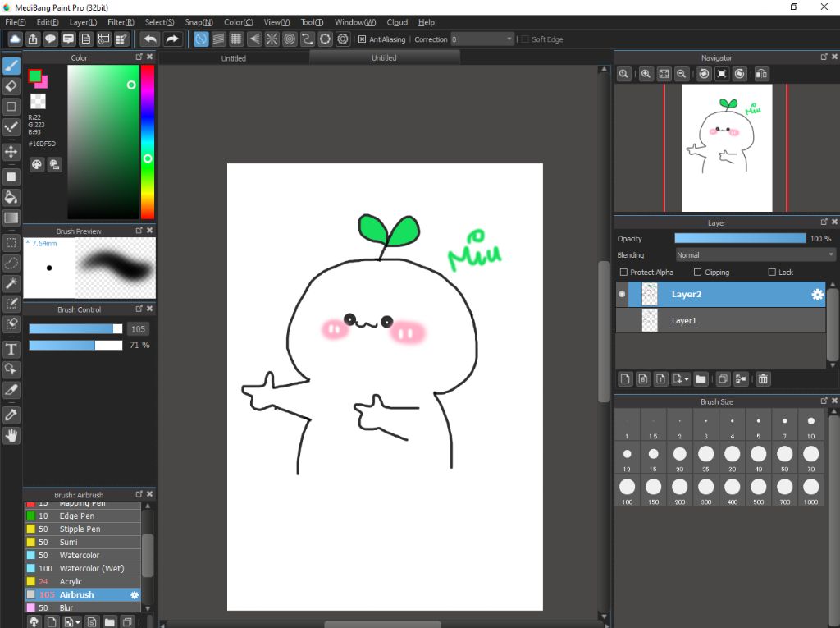Toggle the parallel lines snap
The image size is (840, 628).
pyautogui.click(x=218, y=39)
